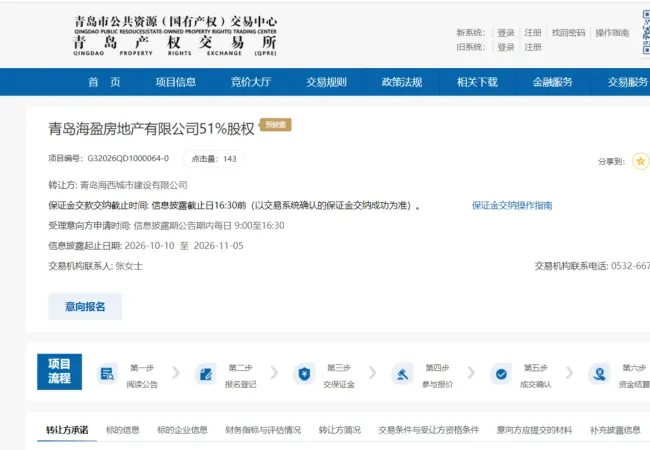Switch to the 标的信息 tab

pyautogui.click(x=123, y=430)
